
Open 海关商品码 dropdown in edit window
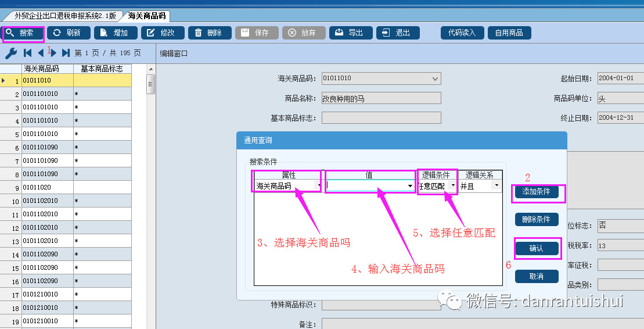coord(436,78)
